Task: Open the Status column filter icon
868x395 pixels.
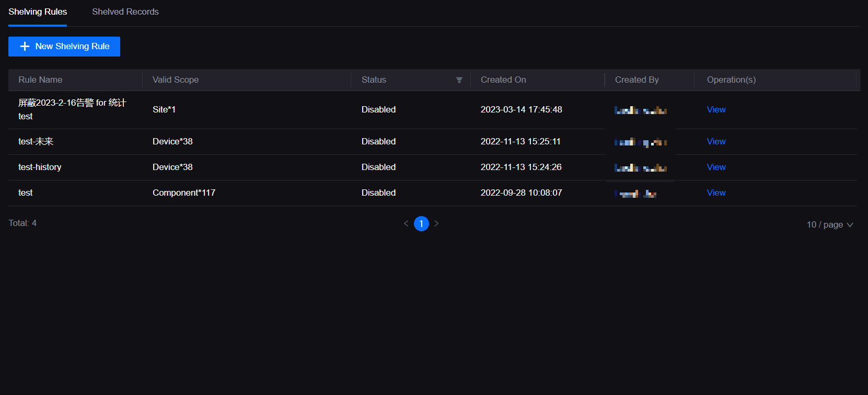Action: [459, 80]
